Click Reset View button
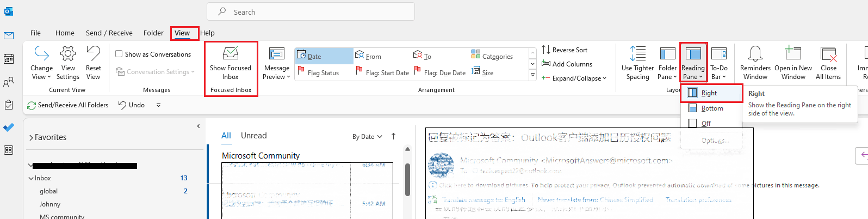Screen dimensions: 868x219 point(94,63)
